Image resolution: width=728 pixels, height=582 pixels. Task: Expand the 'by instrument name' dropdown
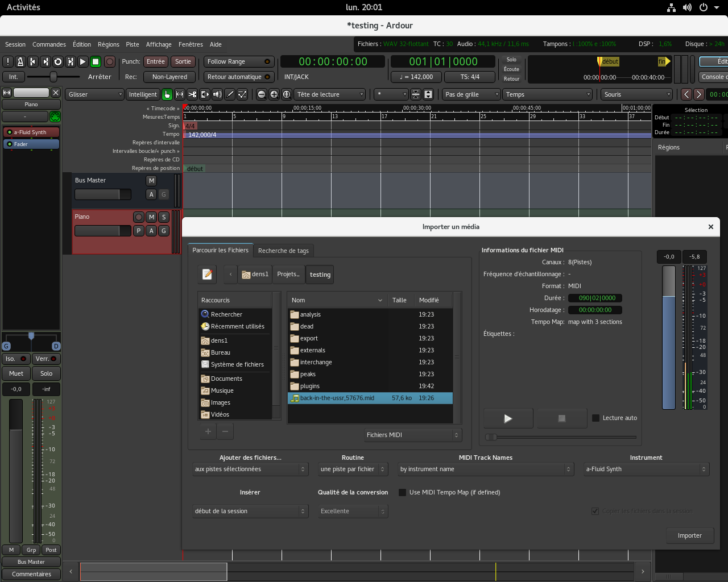(x=485, y=469)
